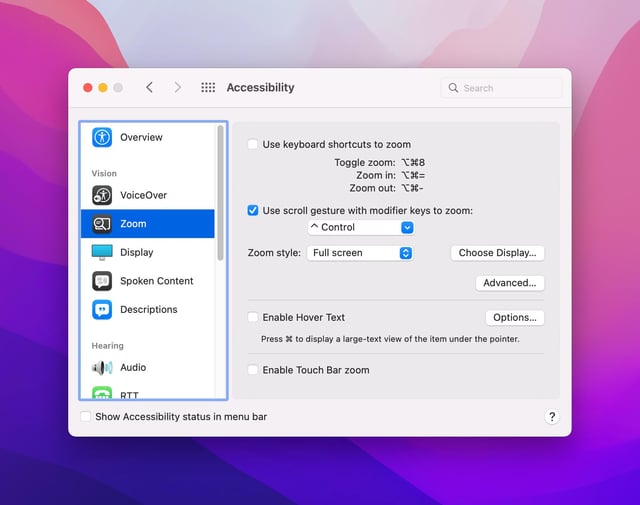Screen dimensions: 640x505
Task: Click the Descriptions quote-bubble icon
Action: 102,309
